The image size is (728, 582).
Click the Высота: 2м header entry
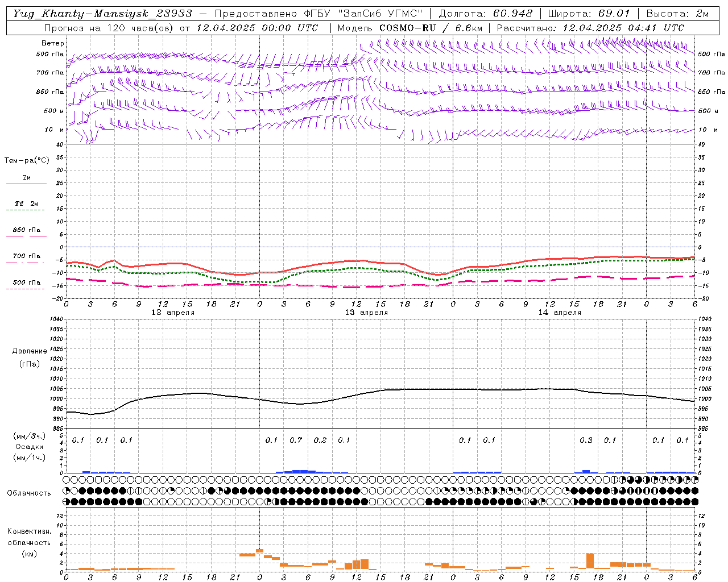tap(677, 14)
